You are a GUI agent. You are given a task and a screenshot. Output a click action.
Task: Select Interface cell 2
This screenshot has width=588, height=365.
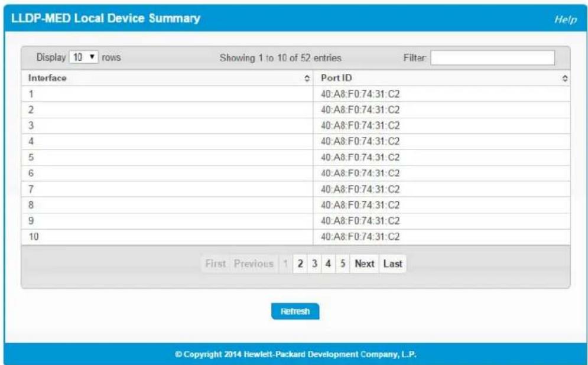pyautogui.click(x=167, y=110)
